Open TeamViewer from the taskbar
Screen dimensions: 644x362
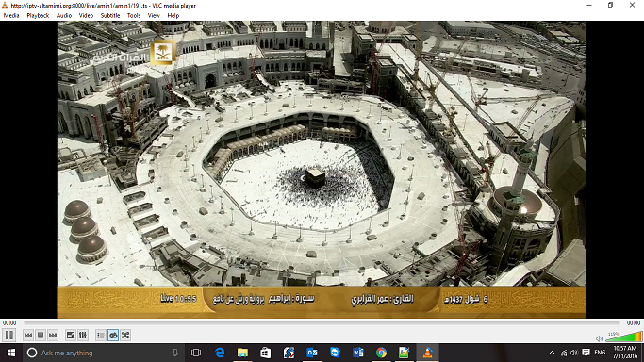pos(335,353)
